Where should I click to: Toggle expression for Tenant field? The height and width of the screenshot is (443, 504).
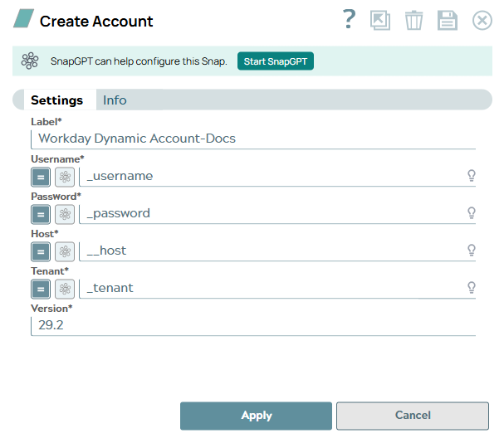point(41,289)
